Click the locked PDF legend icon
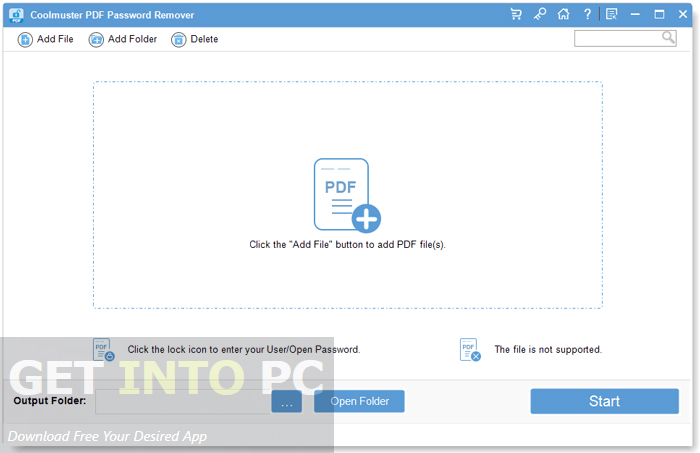Image resolution: width=700 pixels, height=453 pixels. click(x=104, y=349)
